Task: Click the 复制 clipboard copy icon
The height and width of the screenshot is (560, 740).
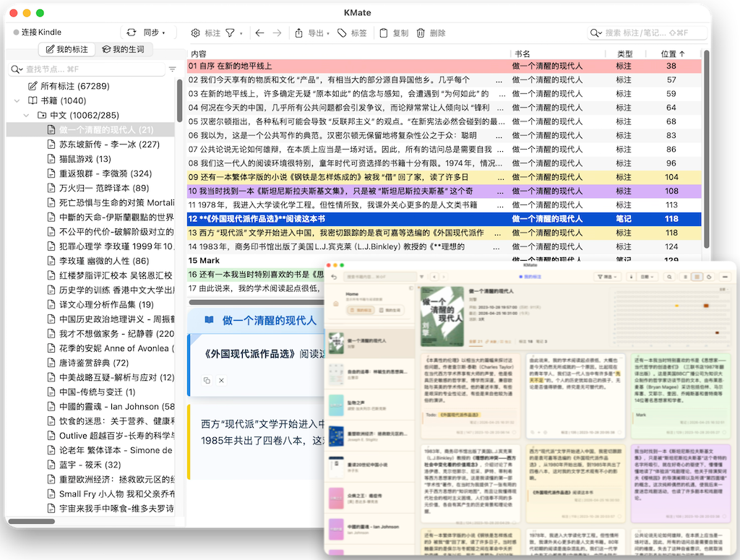Action: [x=384, y=33]
